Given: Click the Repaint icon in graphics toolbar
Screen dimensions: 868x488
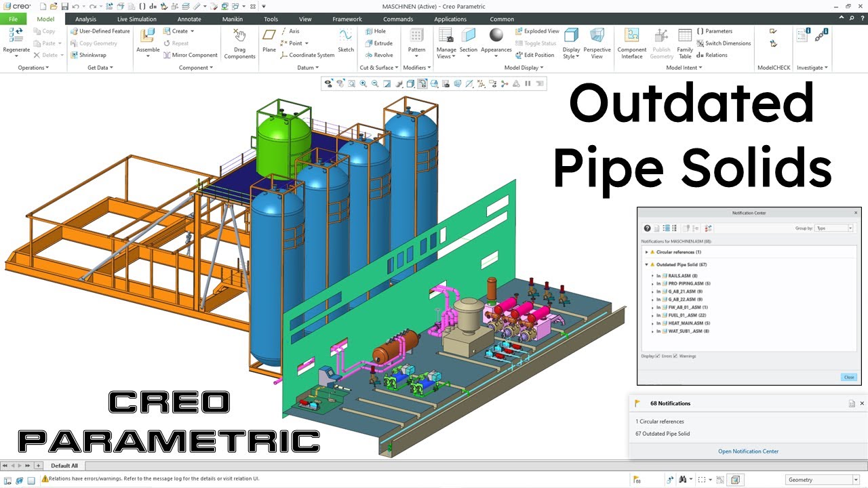Looking at the screenshot, I should pos(387,83).
